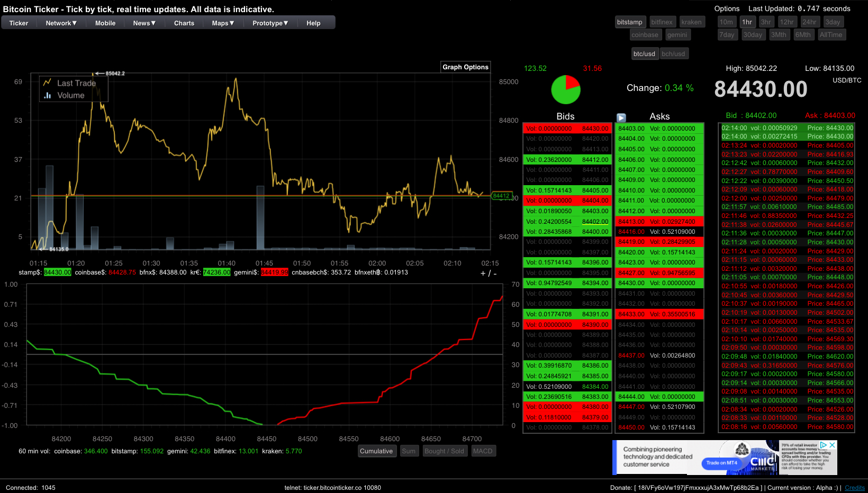This screenshot has height=493, width=868.
Task: Click the telnet ticker.bitcointicker.co address
Action: click(332, 488)
